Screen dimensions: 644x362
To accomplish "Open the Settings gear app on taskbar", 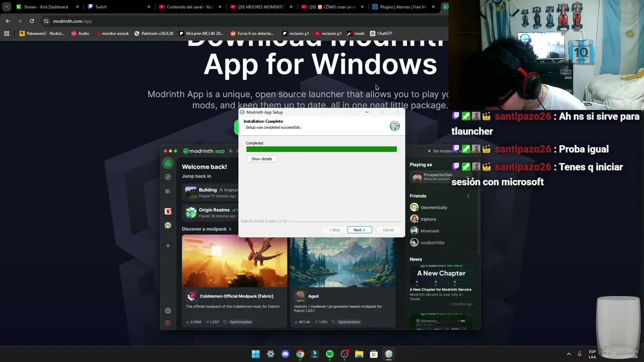I will [270, 354].
